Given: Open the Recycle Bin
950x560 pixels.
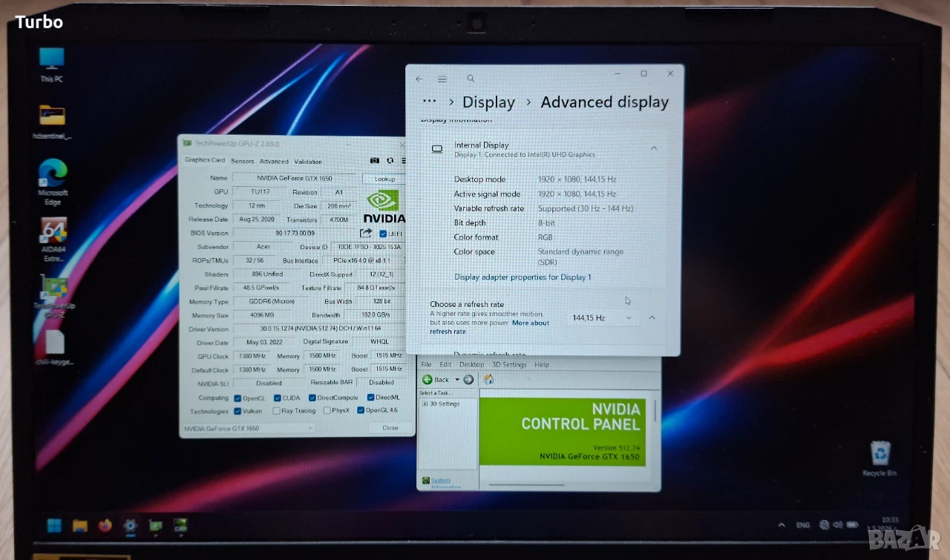Looking at the screenshot, I should [879, 460].
